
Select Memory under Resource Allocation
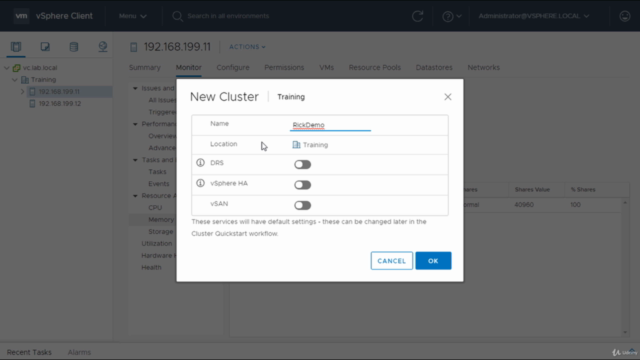coord(161,220)
